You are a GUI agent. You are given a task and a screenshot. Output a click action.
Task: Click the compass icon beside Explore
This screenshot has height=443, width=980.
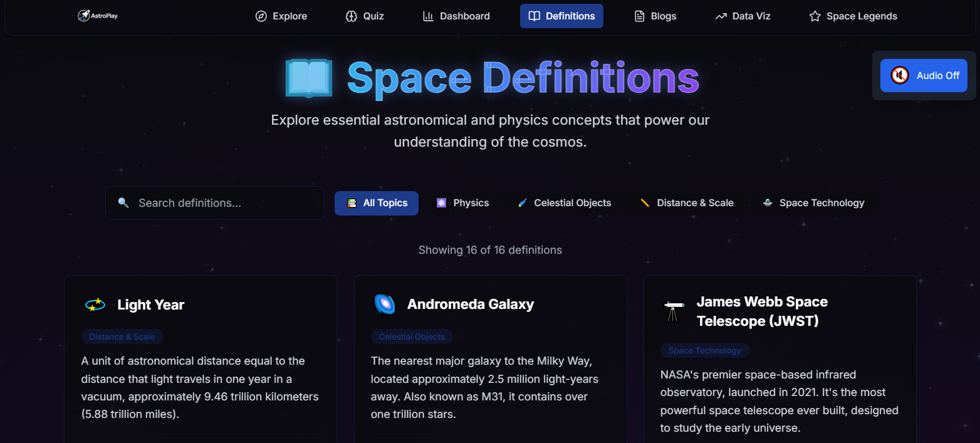click(261, 16)
